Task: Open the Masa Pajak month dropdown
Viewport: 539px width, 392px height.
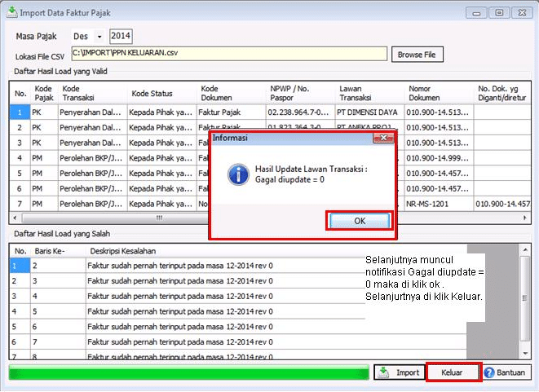Action: [x=99, y=37]
